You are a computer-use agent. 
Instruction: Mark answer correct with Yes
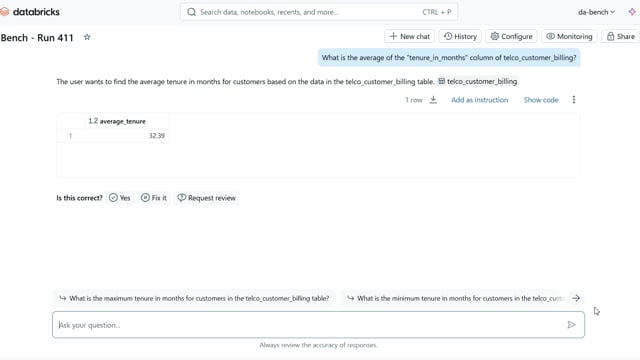[x=120, y=198]
